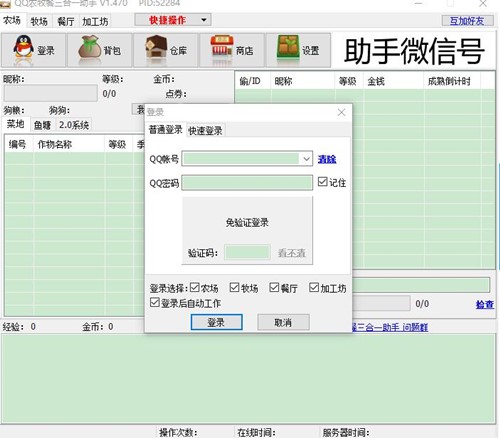Focus the 验证码 input field
This screenshot has height=438, width=500.
[247, 252]
